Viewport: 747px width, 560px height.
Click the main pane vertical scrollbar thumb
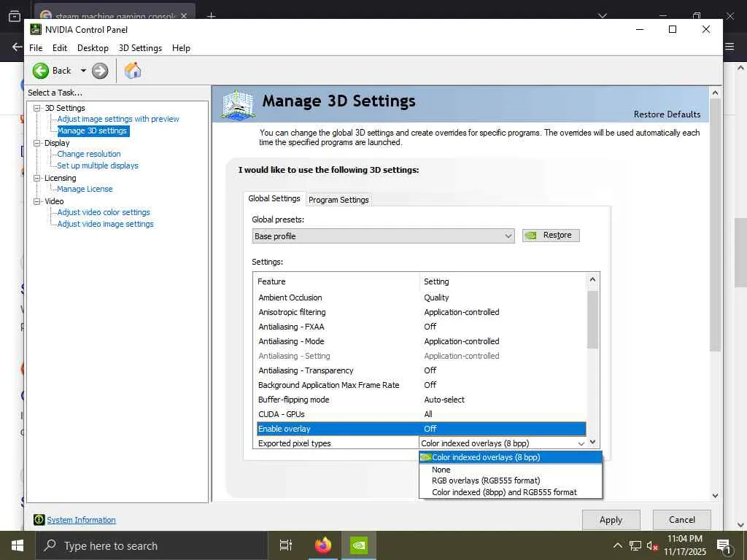pos(715,225)
